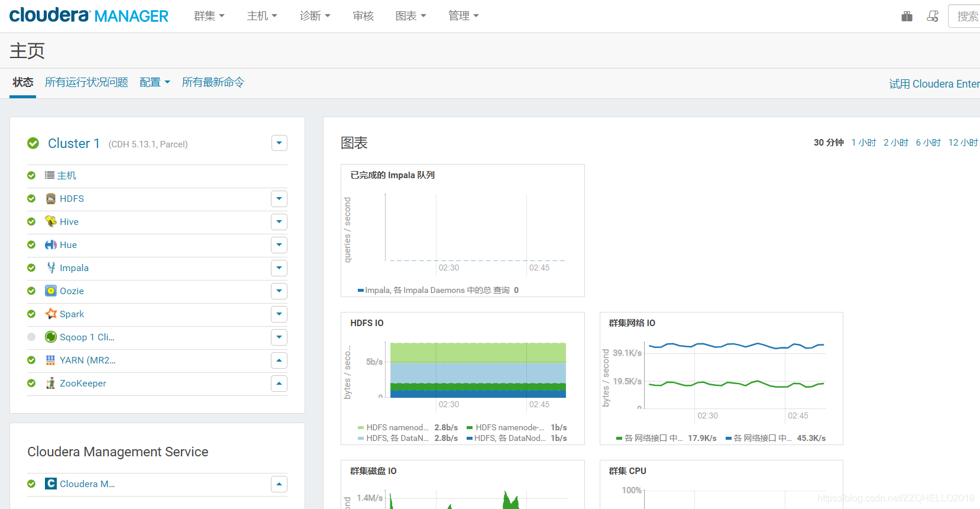Open the Cloudera M... service link
Screen dimensions: 980x509
click(88, 484)
